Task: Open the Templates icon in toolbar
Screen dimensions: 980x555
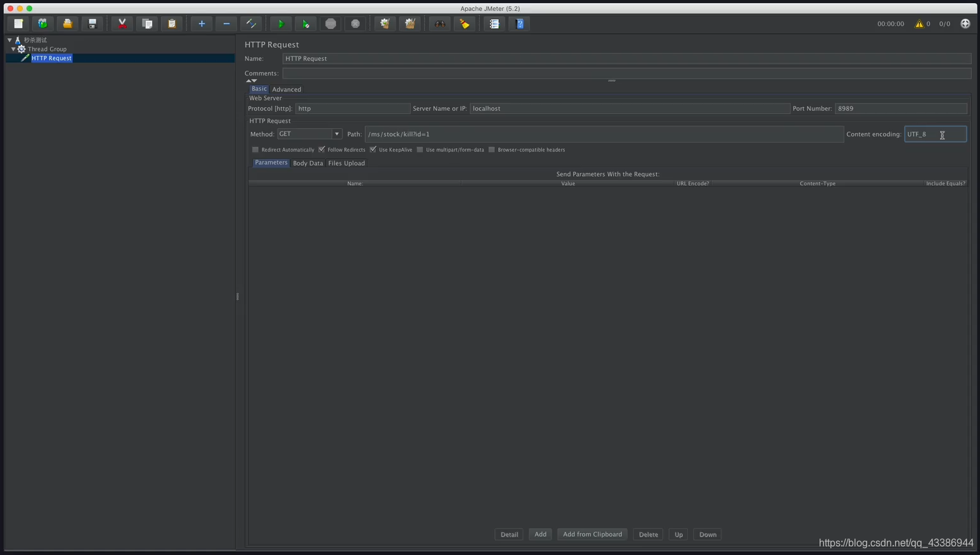Action: (x=42, y=23)
